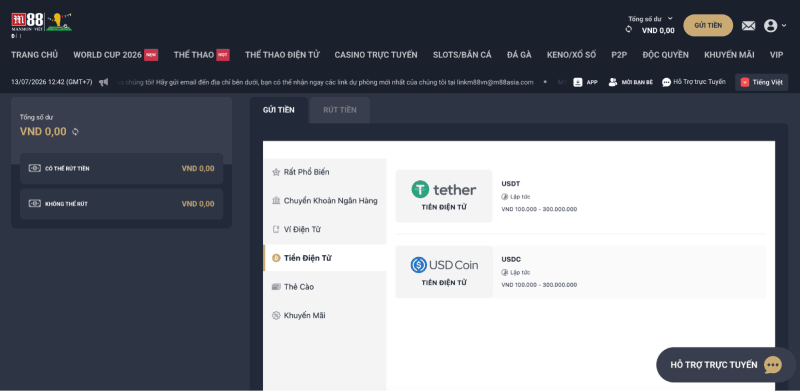Expand the account menu chevron
The image size is (800, 391).
click(784, 26)
